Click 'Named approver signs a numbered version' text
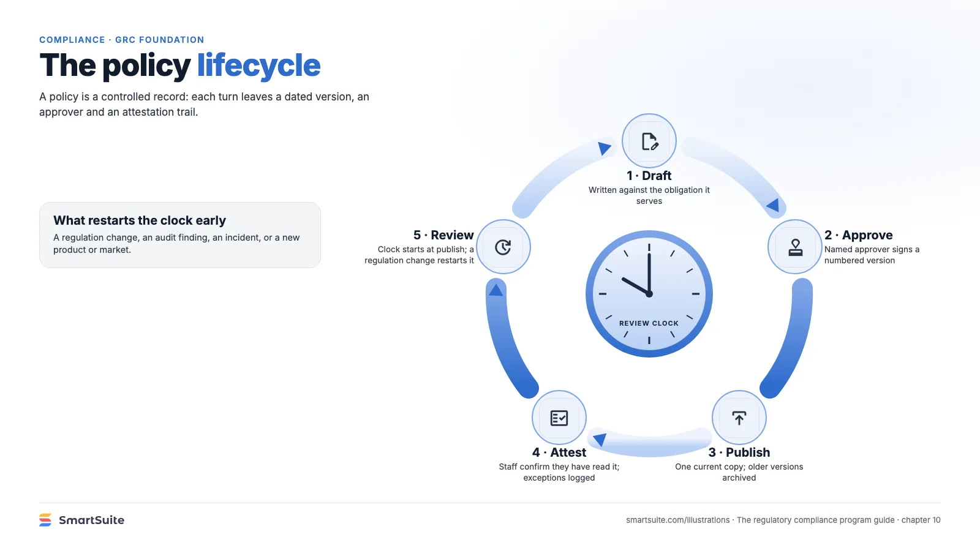Screen dimensions: 980x551 872,255
